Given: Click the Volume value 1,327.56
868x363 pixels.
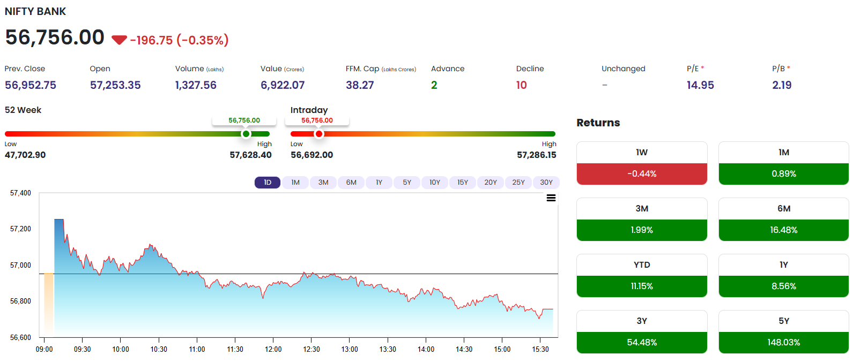Looking at the screenshot, I should [196, 85].
